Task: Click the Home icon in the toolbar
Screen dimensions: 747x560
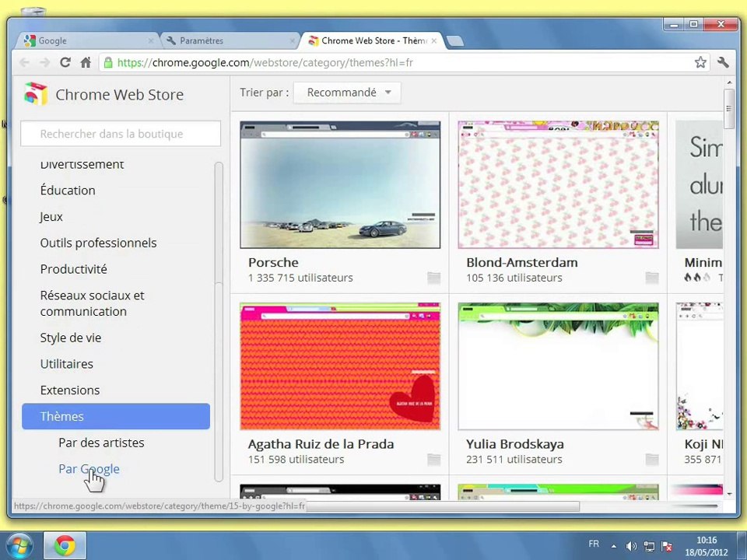Action: (86, 62)
